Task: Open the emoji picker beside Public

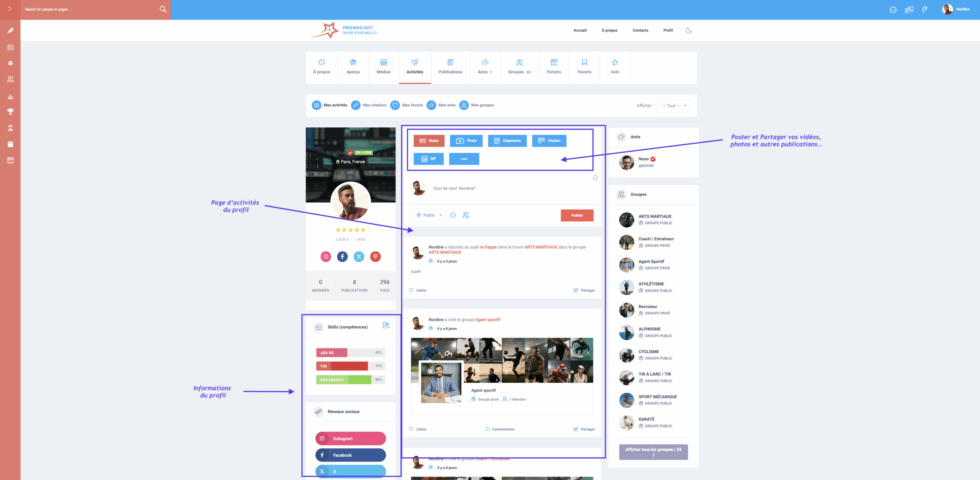Action: pyautogui.click(x=453, y=215)
